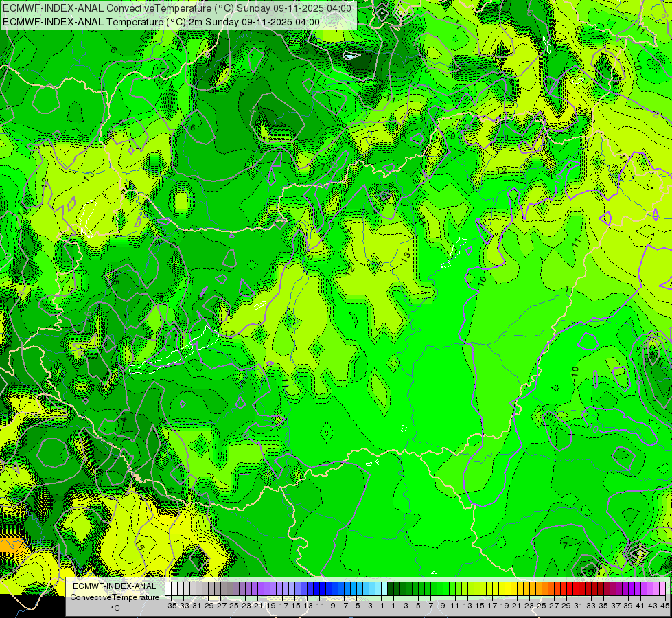Click the legend scale number '-1'
The image size is (672, 618).
[x=380, y=606]
